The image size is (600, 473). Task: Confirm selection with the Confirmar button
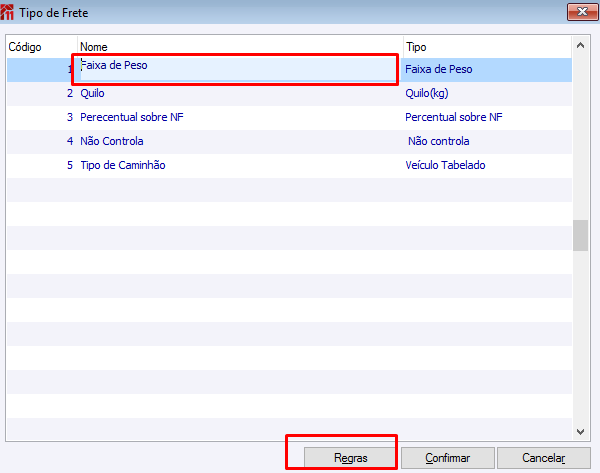pyautogui.click(x=448, y=458)
